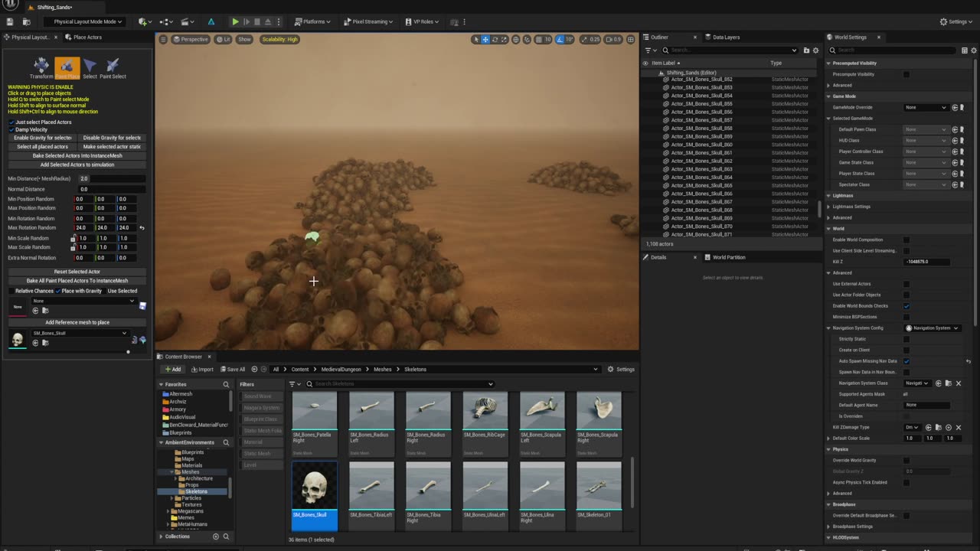The height and width of the screenshot is (551, 980).
Task: Open camera speed 0.9 setting
Action: click(x=614, y=39)
